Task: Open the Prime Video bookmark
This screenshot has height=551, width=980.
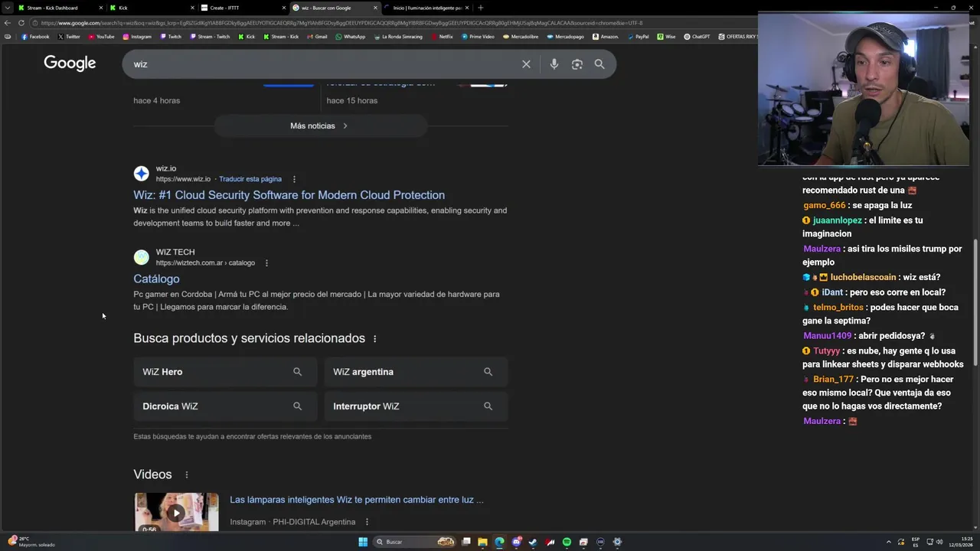Action: tap(479, 37)
